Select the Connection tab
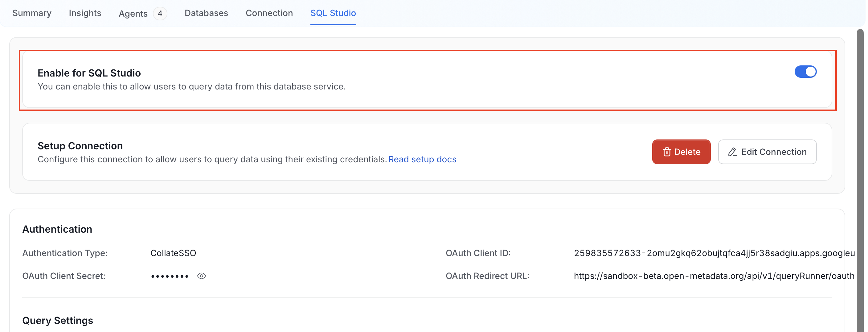Screen dimensions: 868x332 pos(269,13)
